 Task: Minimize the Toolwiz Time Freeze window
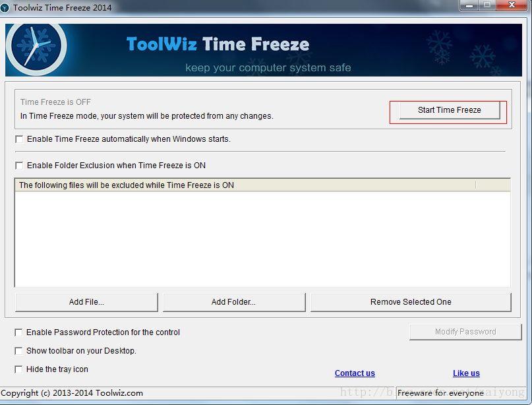[x=469, y=5]
